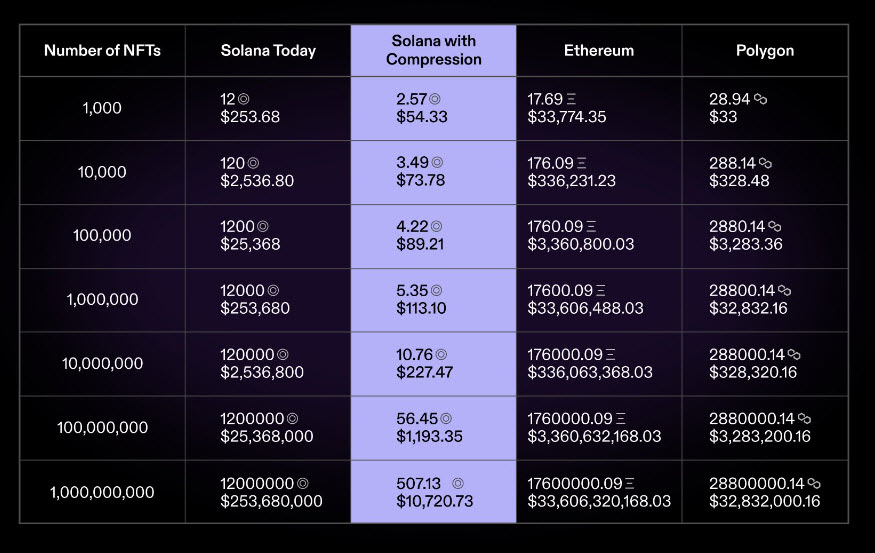The height and width of the screenshot is (553, 875).
Task: Click the Solana icon beside 12
Action: pos(243,99)
